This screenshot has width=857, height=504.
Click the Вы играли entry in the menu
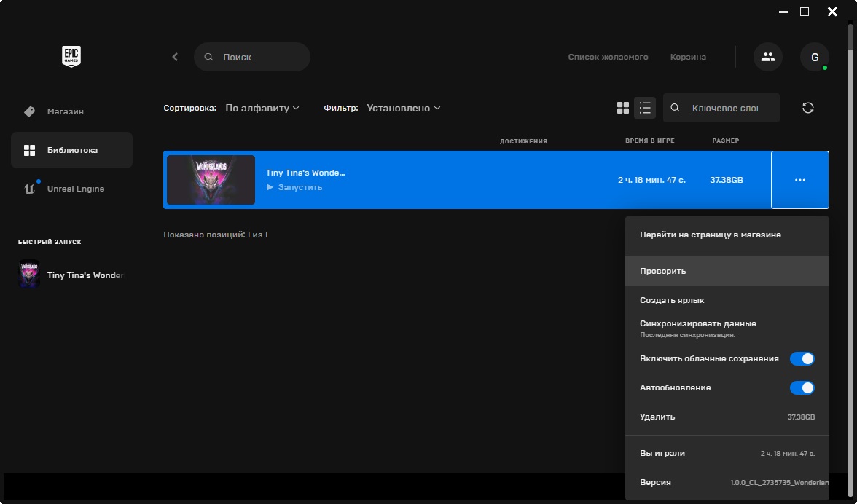(727, 453)
